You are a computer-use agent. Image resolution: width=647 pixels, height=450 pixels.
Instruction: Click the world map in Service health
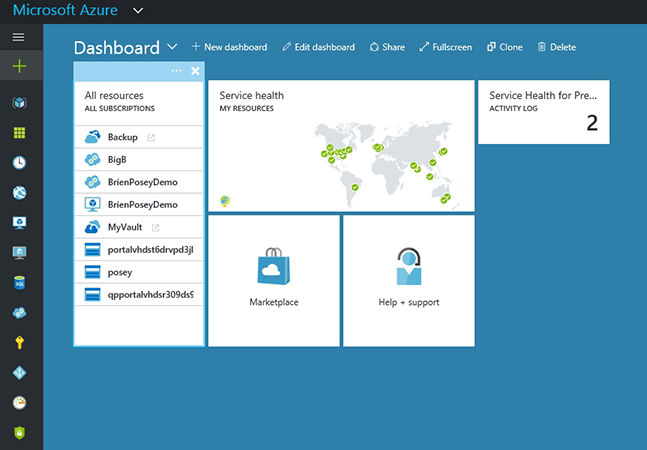(x=386, y=164)
